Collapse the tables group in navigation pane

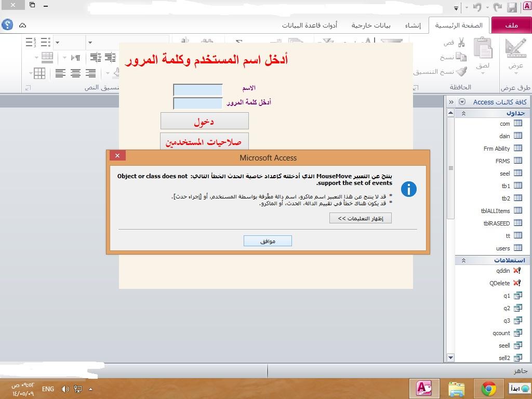463,113
